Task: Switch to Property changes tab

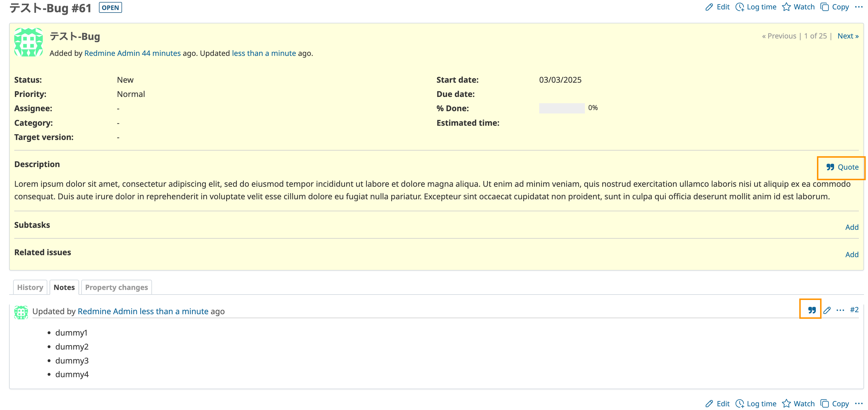Action: coord(116,287)
